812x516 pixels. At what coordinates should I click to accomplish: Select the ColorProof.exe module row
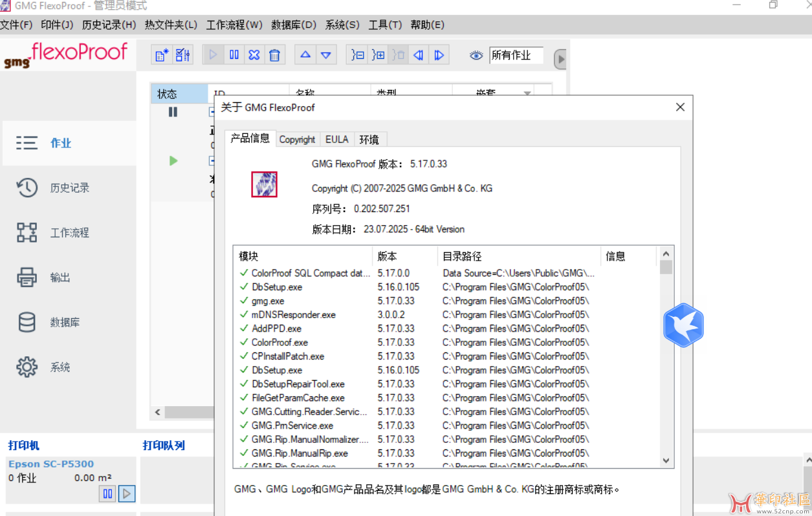pos(446,342)
